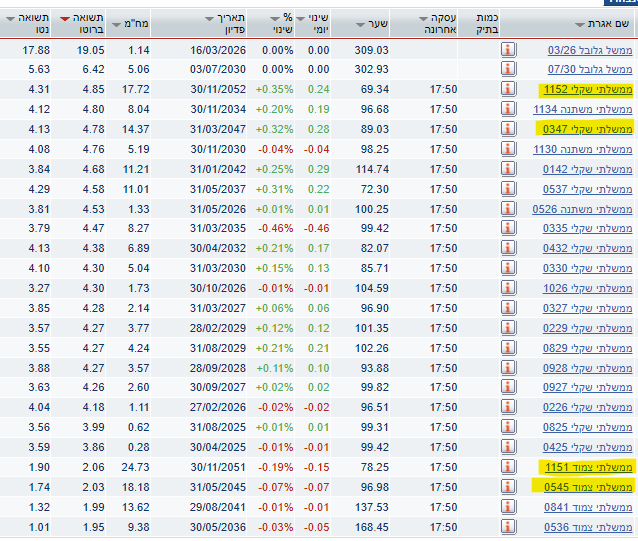Image resolution: width=638 pixels, height=541 pixels.
Task: Open the ממשלתי שקלי 0537 bond link
Action: coord(586,189)
